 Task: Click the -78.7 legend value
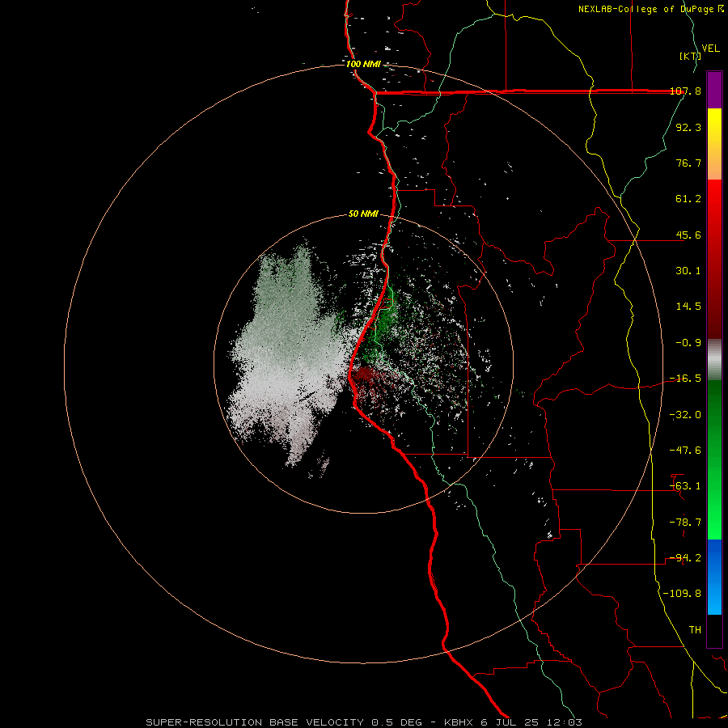pyautogui.click(x=685, y=523)
